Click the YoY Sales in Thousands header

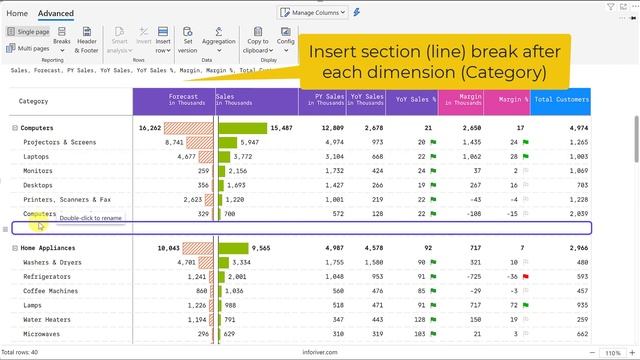tap(366, 101)
